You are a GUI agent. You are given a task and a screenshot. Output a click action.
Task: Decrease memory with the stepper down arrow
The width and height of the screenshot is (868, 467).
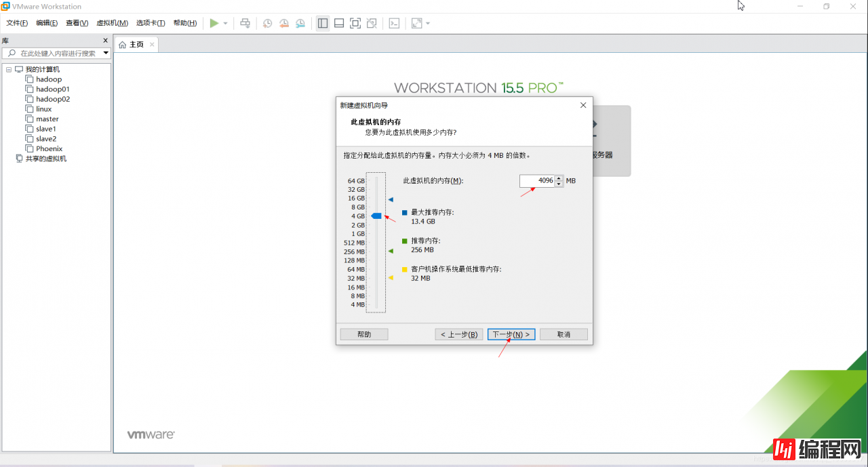[559, 184]
